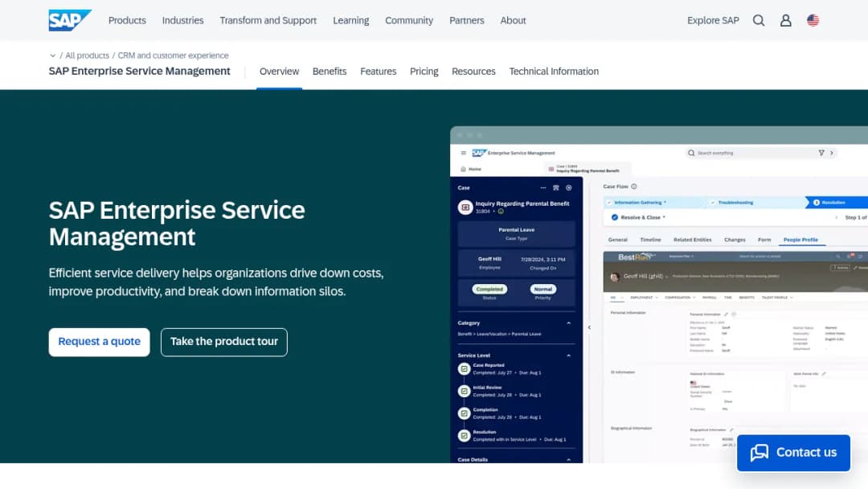The height and width of the screenshot is (489, 868).
Task: Switch to the Features tab
Action: click(x=378, y=72)
